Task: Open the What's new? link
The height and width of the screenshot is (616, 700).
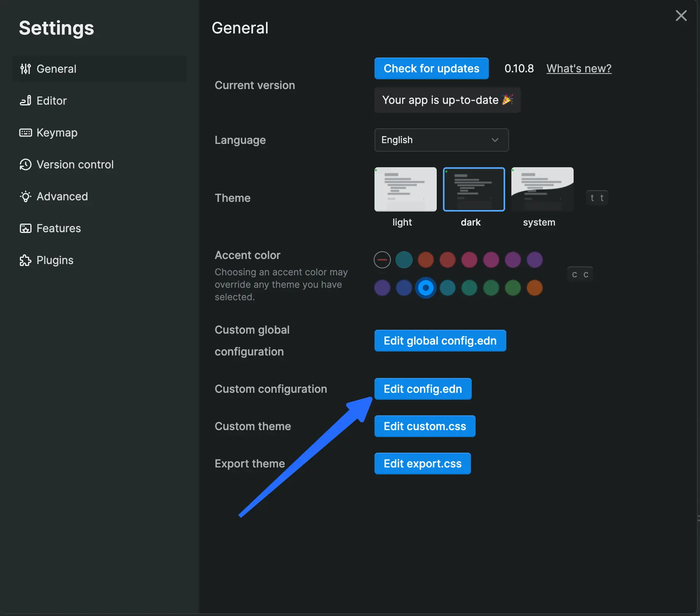Action: pos(579,68)
